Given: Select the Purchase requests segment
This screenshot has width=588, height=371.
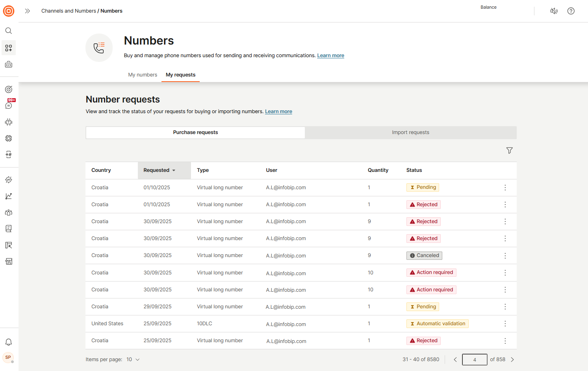Looking at the screenshot, I should [x=195, y=132].
